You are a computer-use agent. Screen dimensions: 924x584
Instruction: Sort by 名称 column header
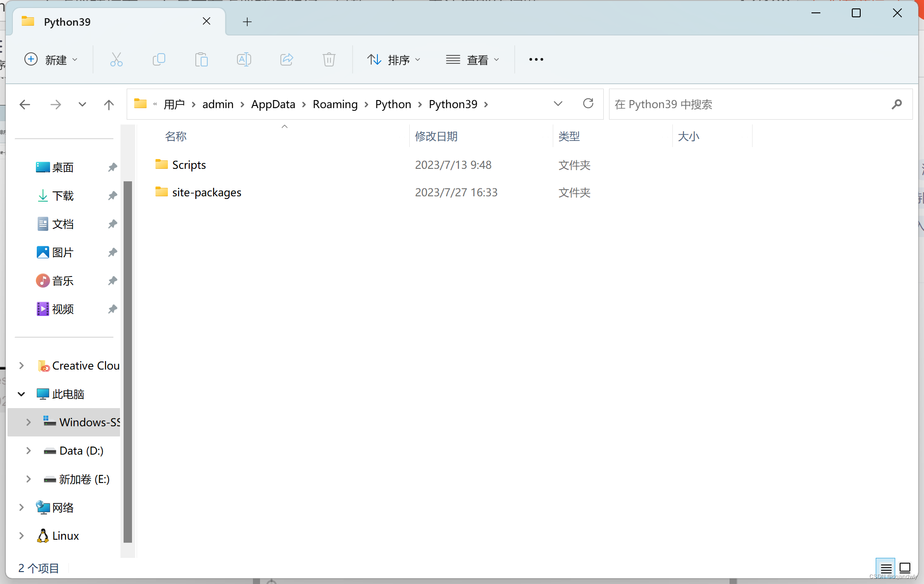point(176,136)
